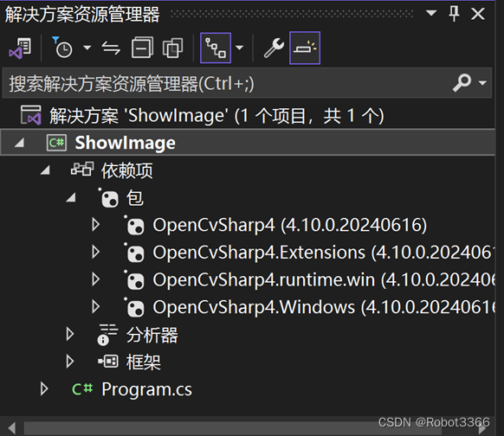This screenshot has width=504, height=436.
Task: Expand OpenCvSharp4.Windows package
Action: (x=95, y=306)
